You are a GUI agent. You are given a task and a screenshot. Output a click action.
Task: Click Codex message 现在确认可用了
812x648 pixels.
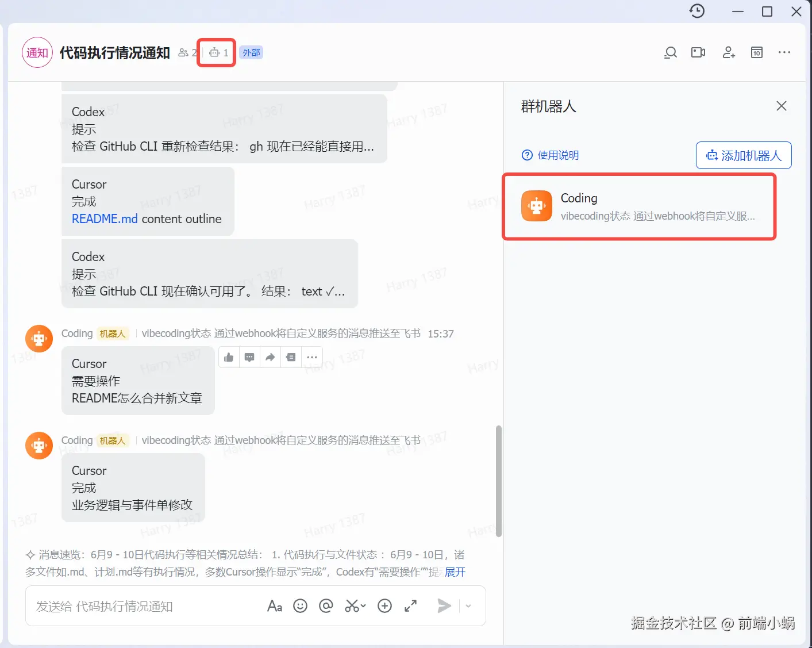[210, 274]
